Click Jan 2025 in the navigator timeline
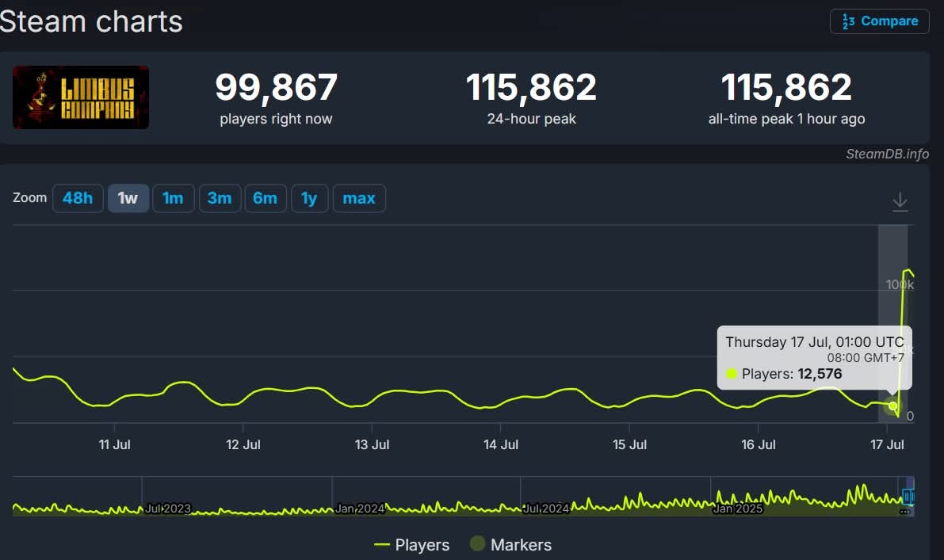This screenshot has width=944, height=560. point(737,509)
